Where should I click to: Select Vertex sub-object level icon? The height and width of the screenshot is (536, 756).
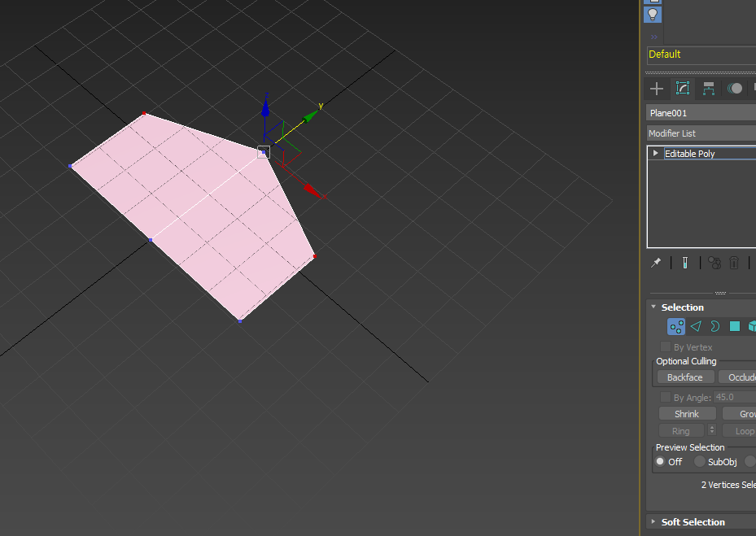point(676,326)
